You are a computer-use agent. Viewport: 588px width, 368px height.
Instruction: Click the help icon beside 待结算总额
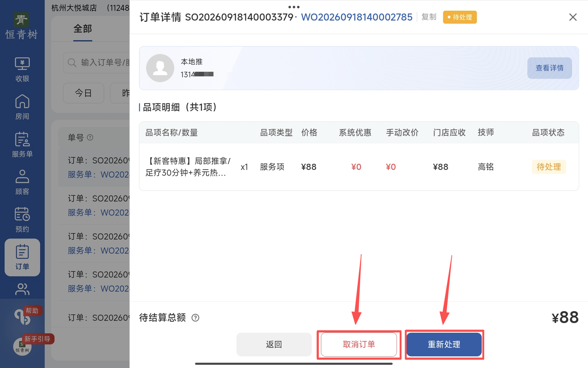[195, 318]
